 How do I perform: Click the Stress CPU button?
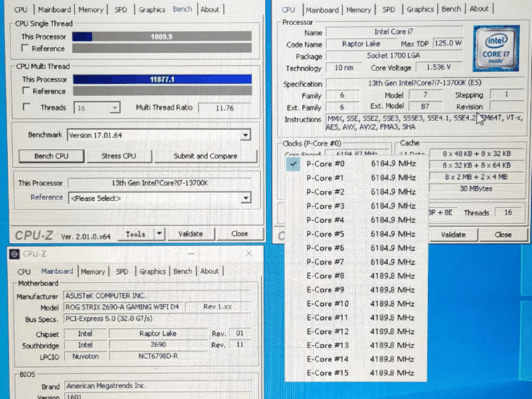pyautogui.click(x=118, y=156)
